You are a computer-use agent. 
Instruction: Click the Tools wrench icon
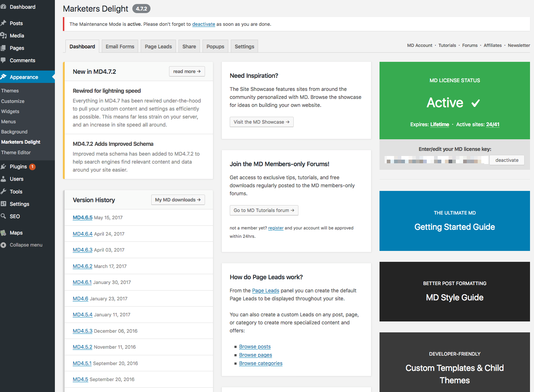3,192
